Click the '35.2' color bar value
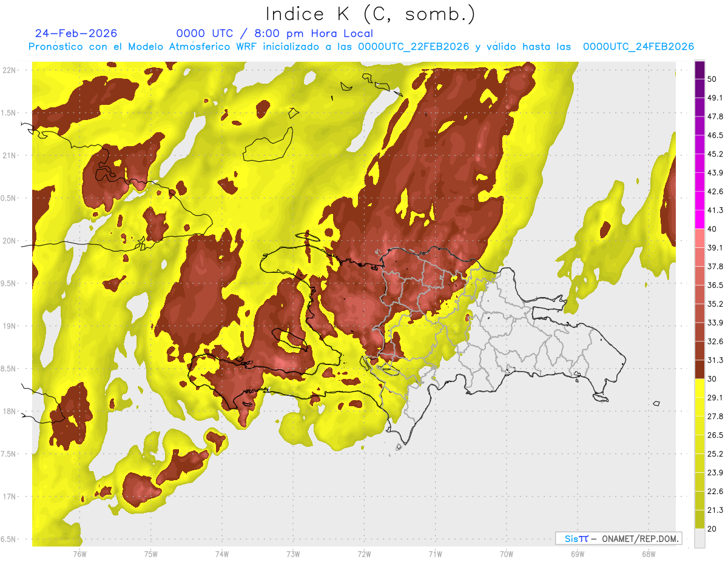Screen dimensions: 728x562 pos(715,304)
